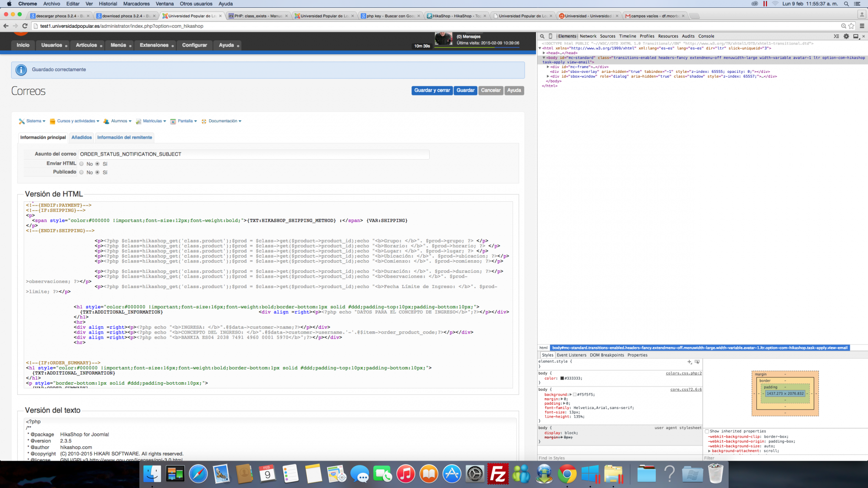This screenshot has height=488, width=868.
Task: Open the DevTools settings gear icon
Action: pyautogui.click(x=846, y=36)
